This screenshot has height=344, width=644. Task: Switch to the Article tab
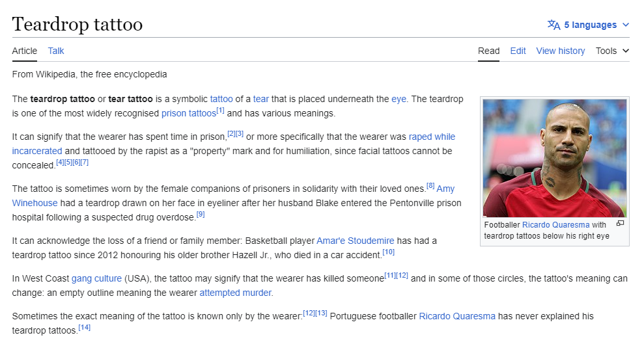point(24,51)
